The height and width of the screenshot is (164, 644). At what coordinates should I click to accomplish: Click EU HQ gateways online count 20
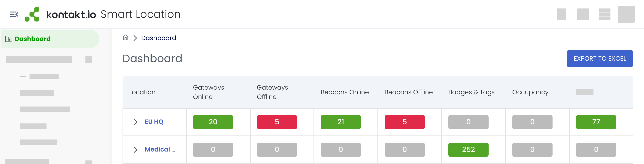pyautogui.click(x=213, y=122)
